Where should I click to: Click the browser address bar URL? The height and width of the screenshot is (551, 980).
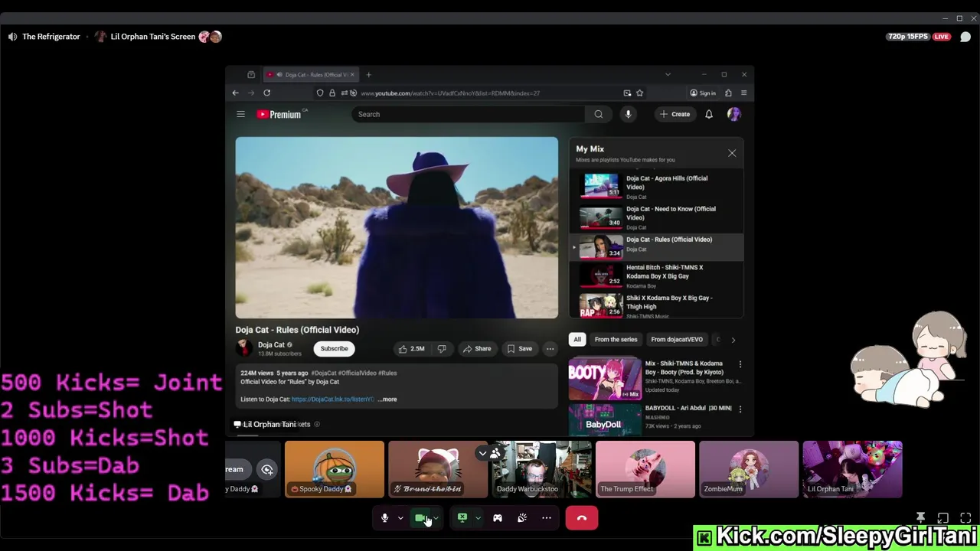(450, 93)
